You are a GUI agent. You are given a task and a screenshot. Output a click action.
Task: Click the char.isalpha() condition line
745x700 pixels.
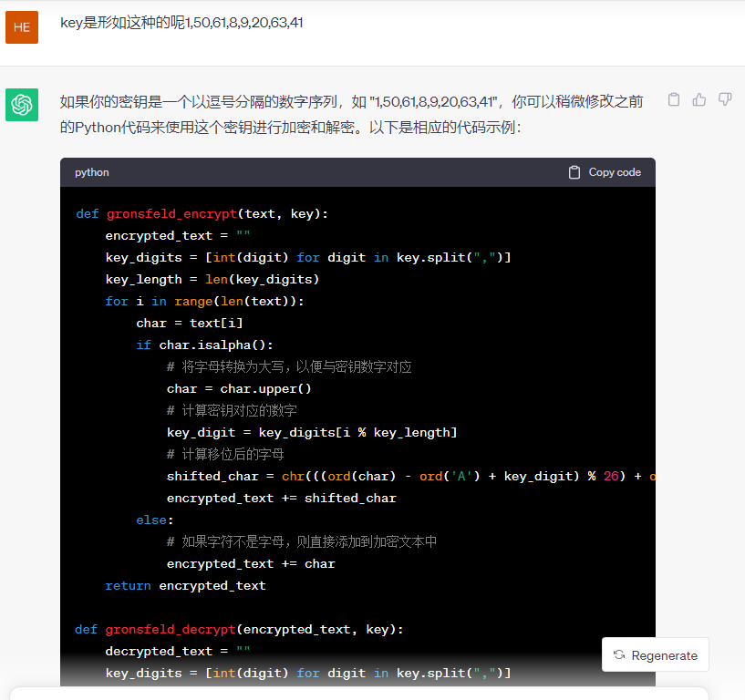(x=204, y=345)
